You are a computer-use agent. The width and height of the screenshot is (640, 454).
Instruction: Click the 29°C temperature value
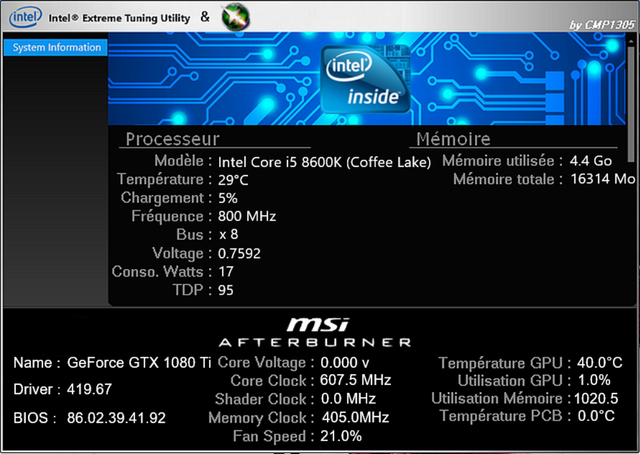233,180
